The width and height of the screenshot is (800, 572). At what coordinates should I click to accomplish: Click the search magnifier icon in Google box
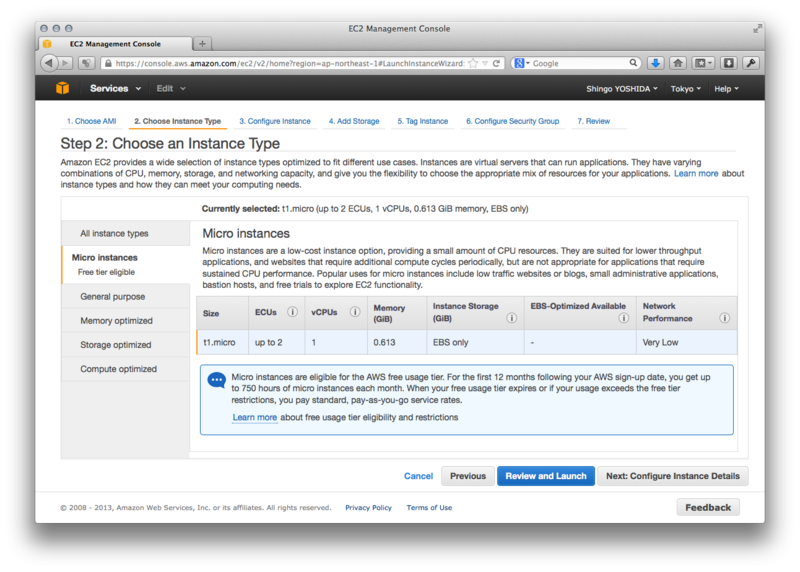pyautogui.click(x=633, y=63)
